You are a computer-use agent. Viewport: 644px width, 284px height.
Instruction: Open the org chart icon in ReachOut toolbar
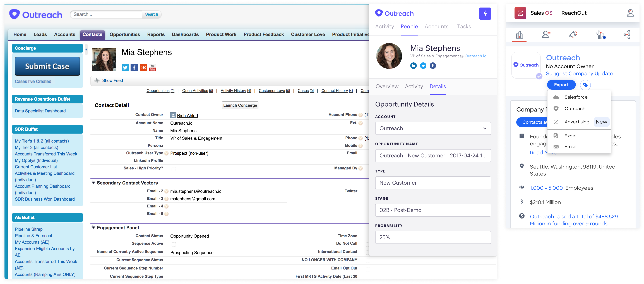point(627,35)
